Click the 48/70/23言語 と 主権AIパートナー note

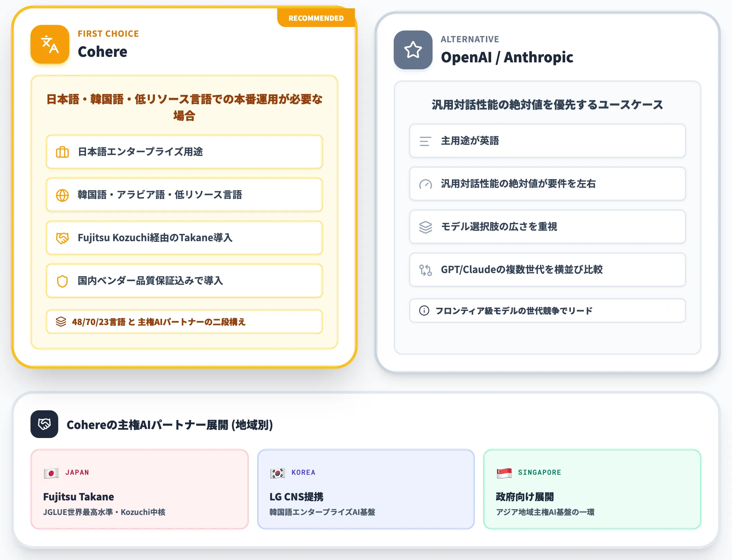coord(184,322)
